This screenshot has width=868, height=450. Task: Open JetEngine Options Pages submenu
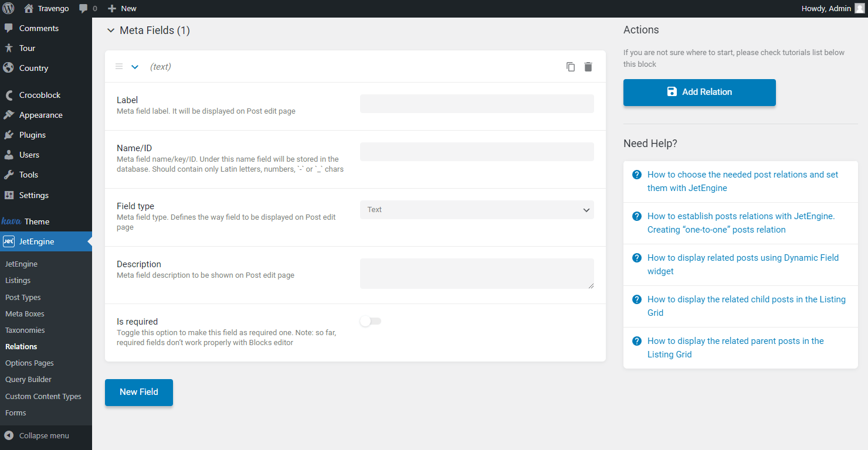pyautogui.click(x=29, y=363)
